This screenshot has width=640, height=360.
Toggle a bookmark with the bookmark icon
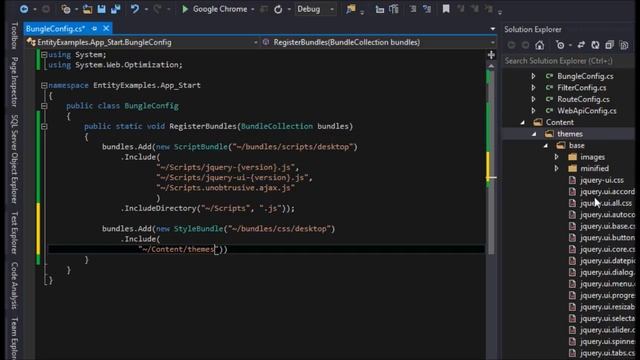[446, 9]
